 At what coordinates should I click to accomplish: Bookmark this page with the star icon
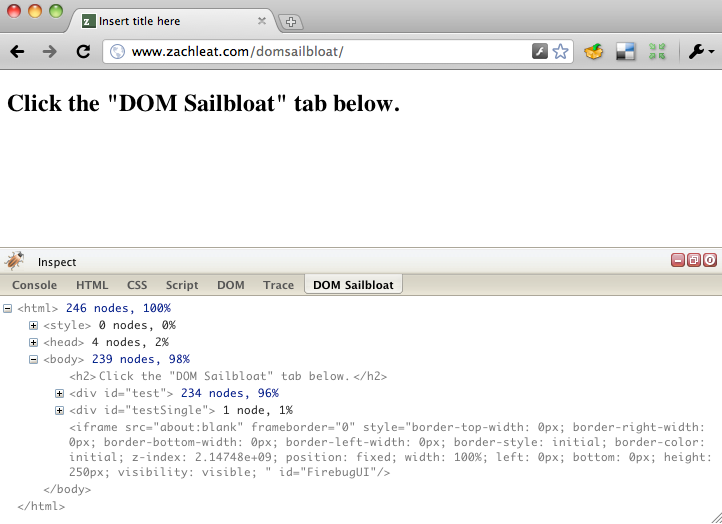point(560,51)
